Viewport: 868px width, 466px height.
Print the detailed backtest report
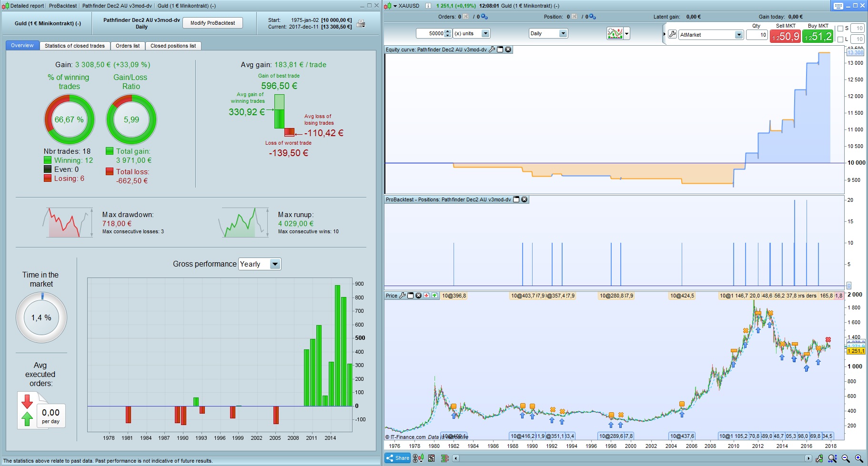point(361,23)
